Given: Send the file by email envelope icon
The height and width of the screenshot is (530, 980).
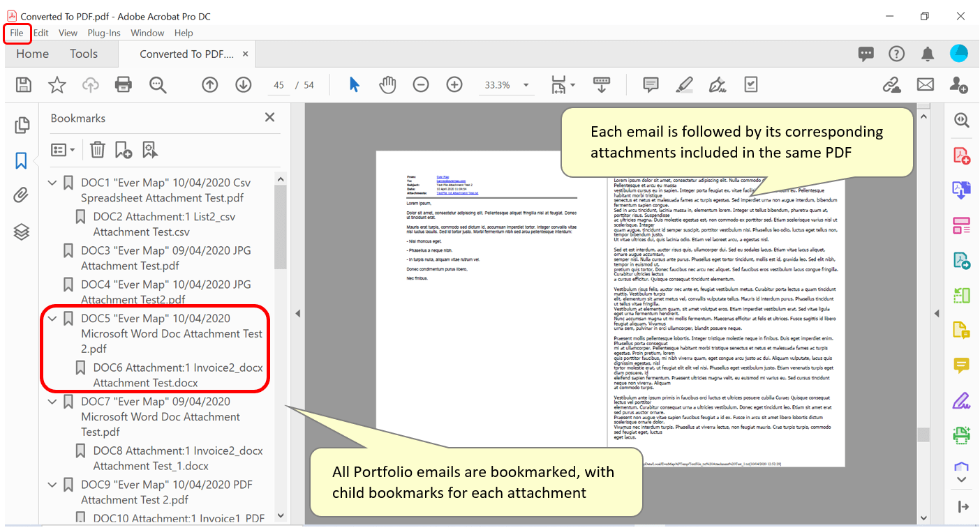Looking at the screenshot, I should (926, 85).
